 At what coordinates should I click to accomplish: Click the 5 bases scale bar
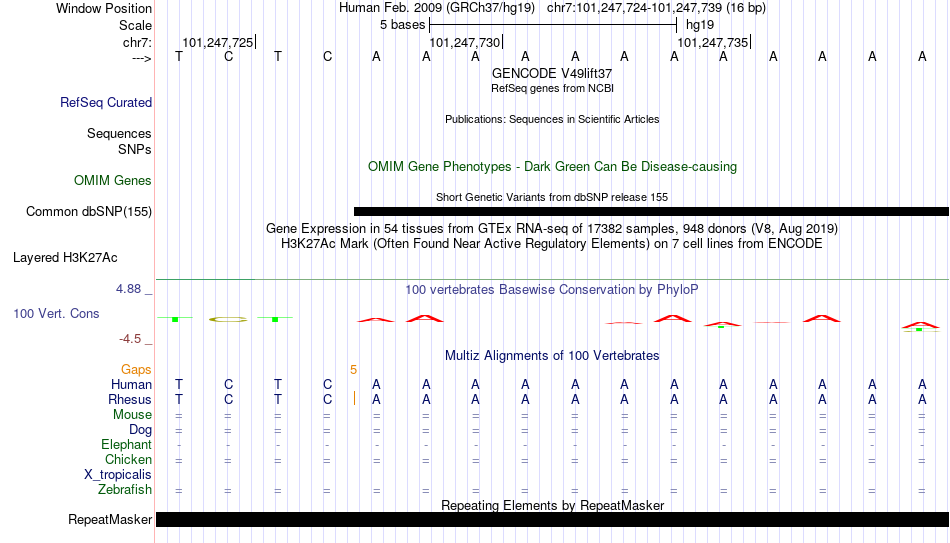tap(553, 25)
